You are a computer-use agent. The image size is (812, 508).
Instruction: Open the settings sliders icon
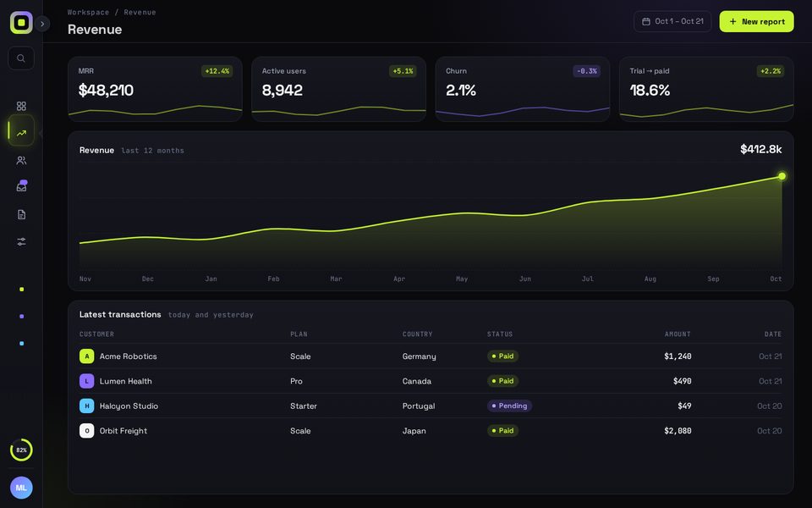(21, 241)
